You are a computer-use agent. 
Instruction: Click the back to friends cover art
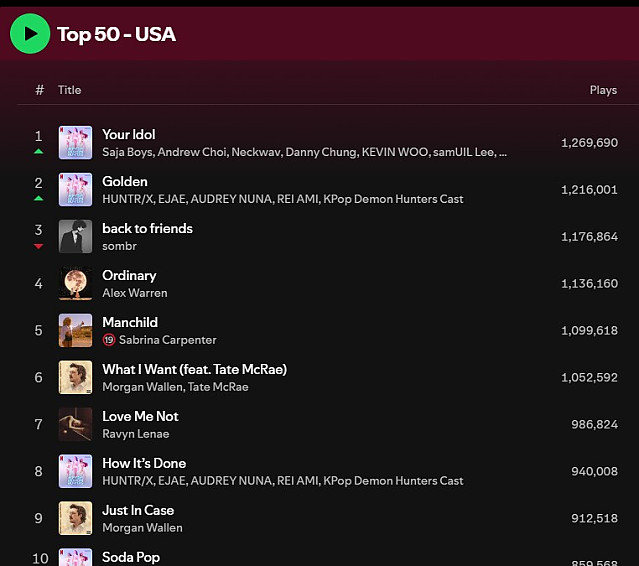point(75,237)
